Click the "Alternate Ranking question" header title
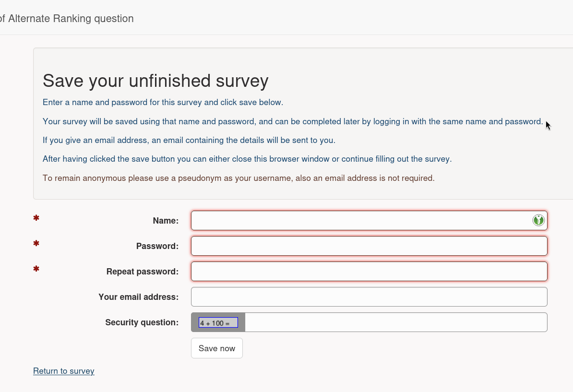The image size is (573, 392). pyautogui.click(x=71, y=19)
